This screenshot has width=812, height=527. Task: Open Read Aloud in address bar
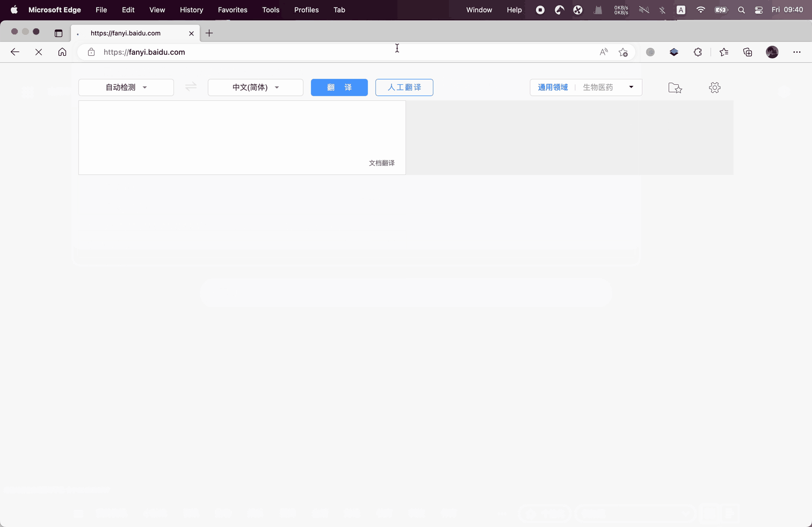tap(604, 52)
